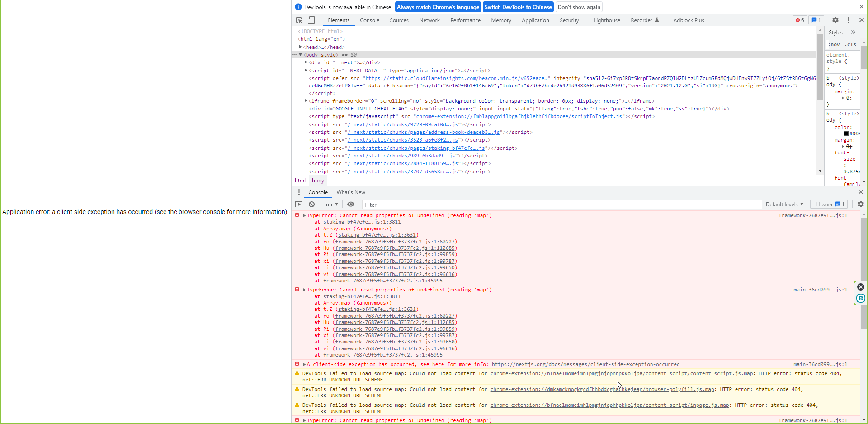The height and width of the screenshot is (424, 868).
Task: Select html in the DOM breadcrumb
Action: [300, 181]
